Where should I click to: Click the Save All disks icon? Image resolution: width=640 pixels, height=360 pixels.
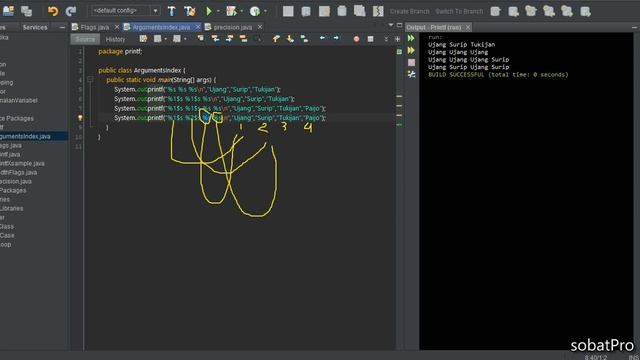pos(27,11)
